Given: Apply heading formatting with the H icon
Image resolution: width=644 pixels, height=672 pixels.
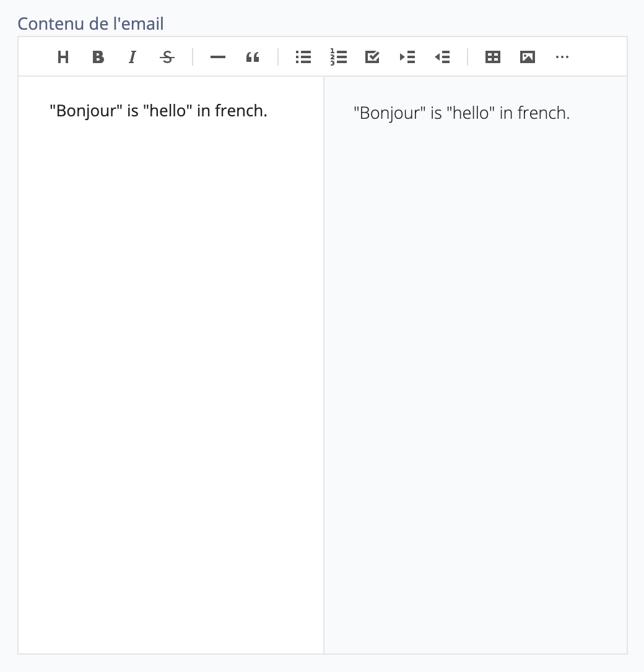Looking at the screenshot, I should point(63,56).
